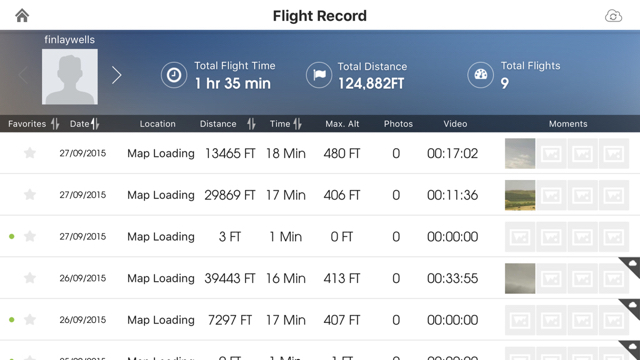Favorite the 13465 FT flight with its star
Viewport: 640px width, 360px height.
(x=30, y=153)
